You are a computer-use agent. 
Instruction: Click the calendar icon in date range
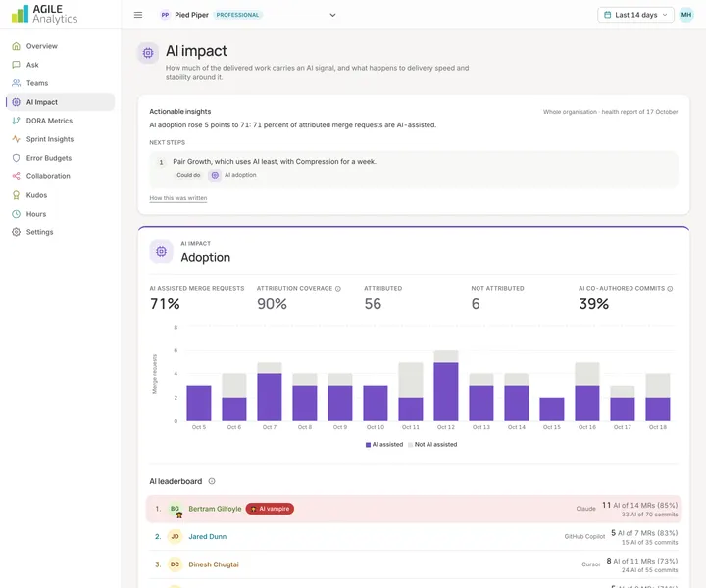click(x=607, y=15)
